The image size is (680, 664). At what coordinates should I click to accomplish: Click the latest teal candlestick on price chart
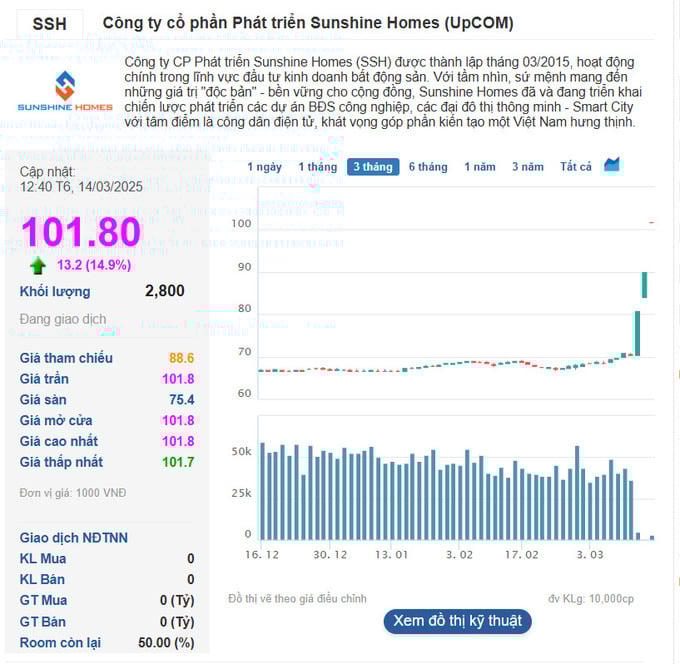click(x=645, y=284)
